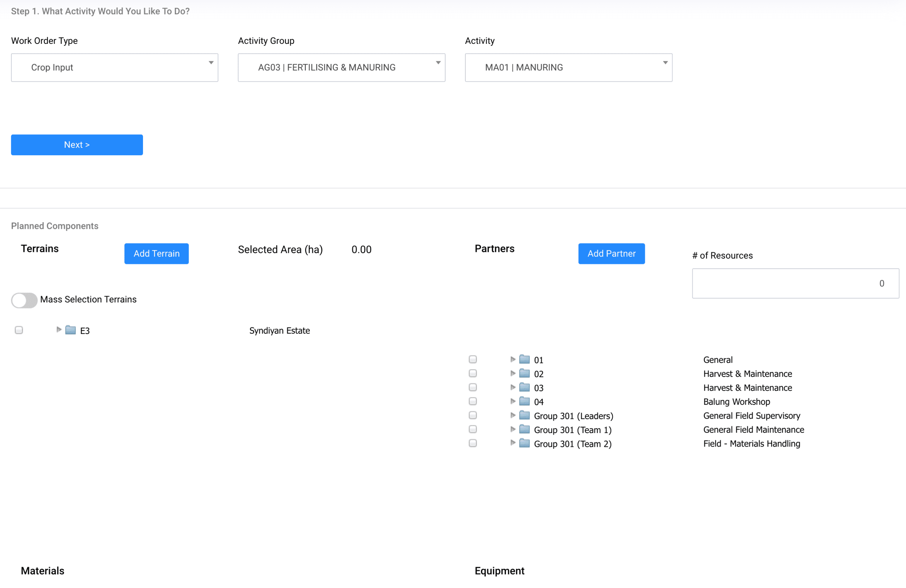Check the E3 terrain checkbox

[19, 330]
